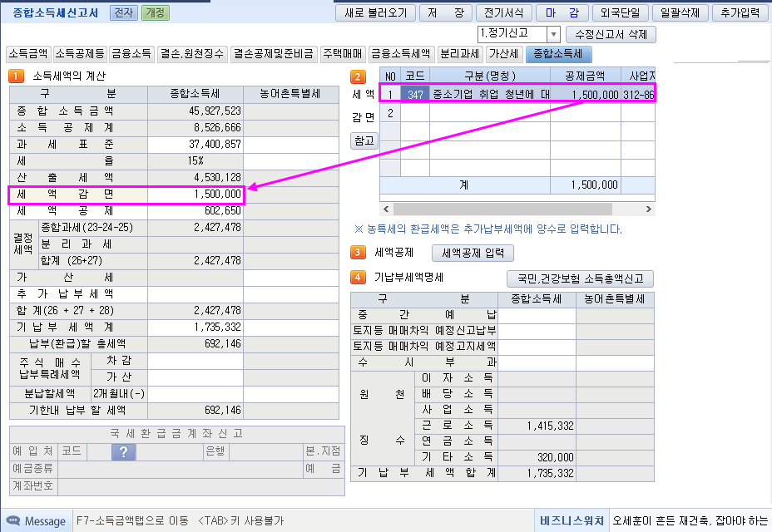
Task: Go to the 주택매매 tab
Action: [342, 54]
